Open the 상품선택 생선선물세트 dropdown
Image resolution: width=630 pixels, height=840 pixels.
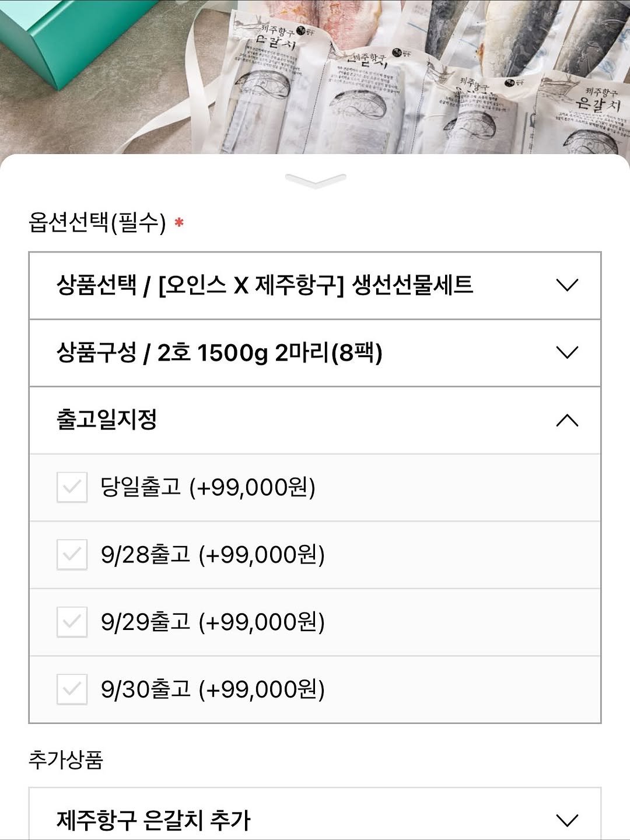(x=264, y=285)
